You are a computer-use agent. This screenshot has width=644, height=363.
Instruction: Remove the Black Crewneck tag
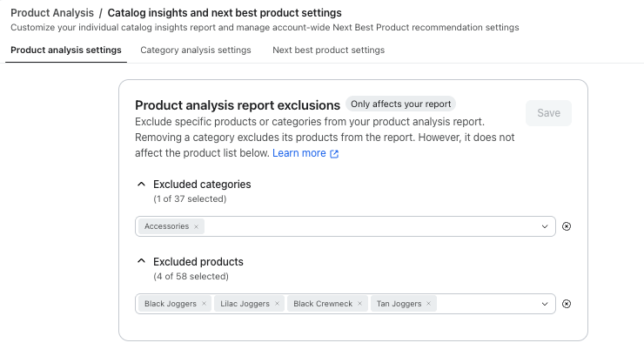pos(359,304)
